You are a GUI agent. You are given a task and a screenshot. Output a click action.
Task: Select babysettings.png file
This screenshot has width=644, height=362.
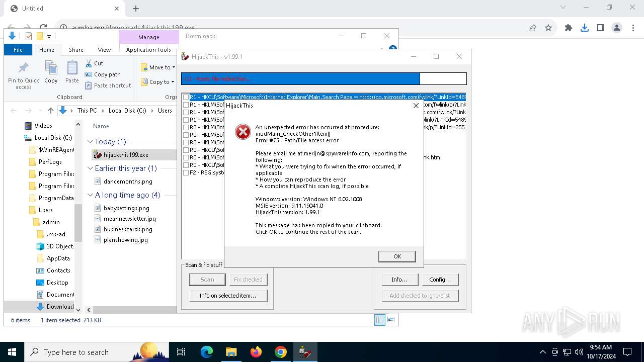(126, 208)
